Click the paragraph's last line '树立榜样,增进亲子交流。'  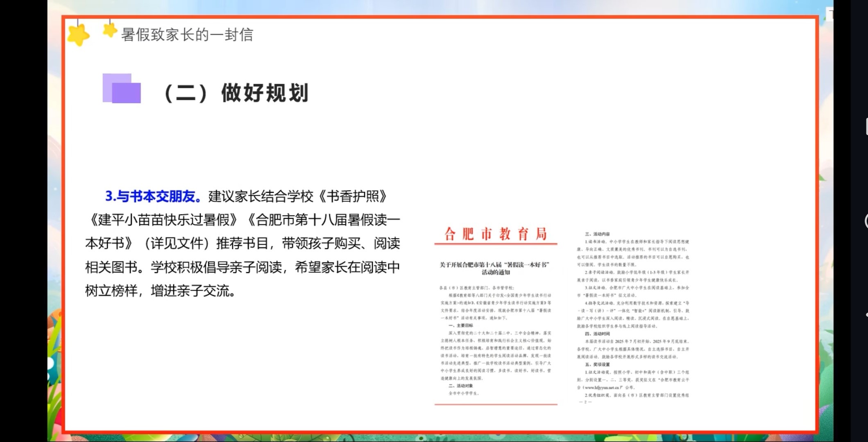click(161, 291)
